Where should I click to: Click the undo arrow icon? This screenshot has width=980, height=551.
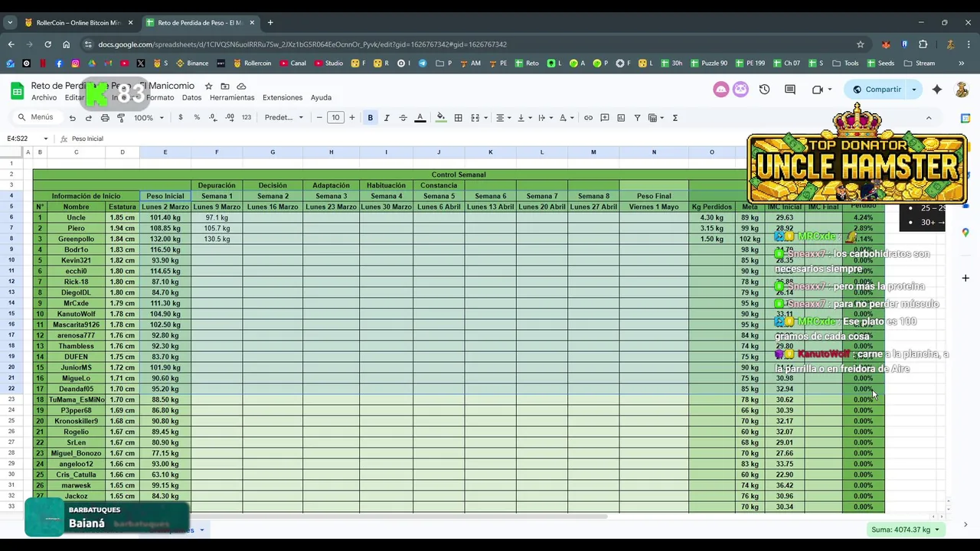click(x=72, y=118)
